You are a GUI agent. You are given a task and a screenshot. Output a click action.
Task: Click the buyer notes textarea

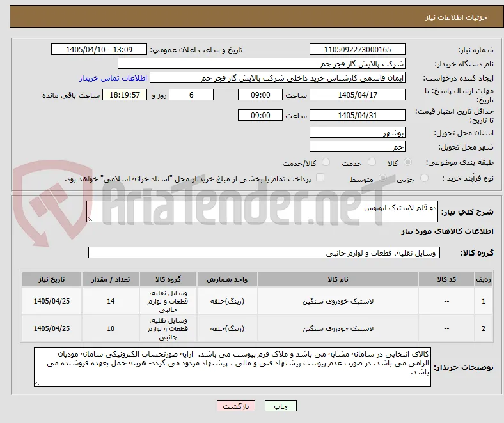point(232,367)
